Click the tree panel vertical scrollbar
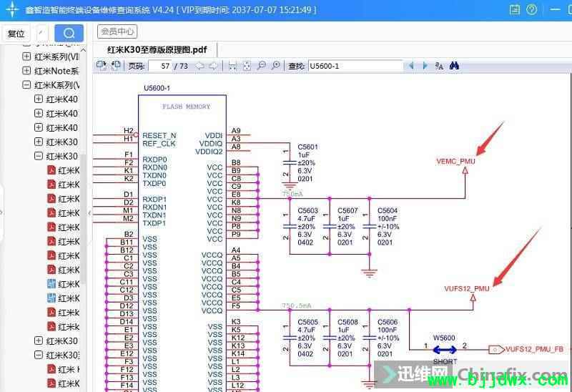Viewport: 572px width, 392px height. click(x=84, y=219)
